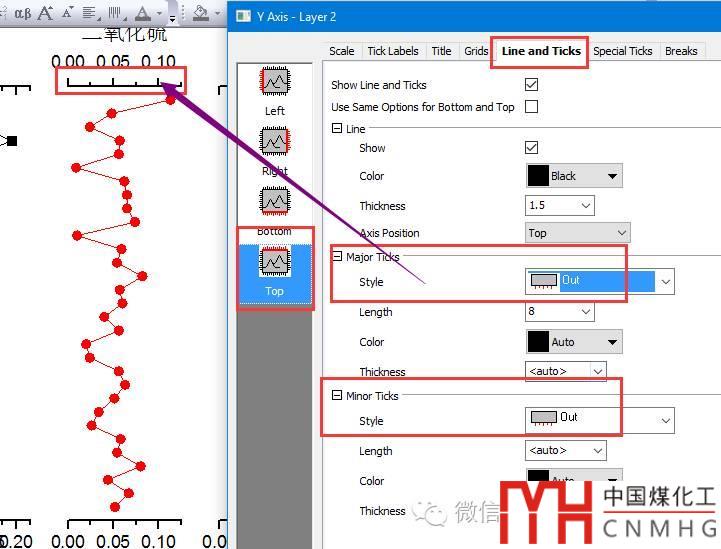Open the Major Ticks Color Auto dropdown
Viewport: 721px width, 549px height.
point(574,342)
